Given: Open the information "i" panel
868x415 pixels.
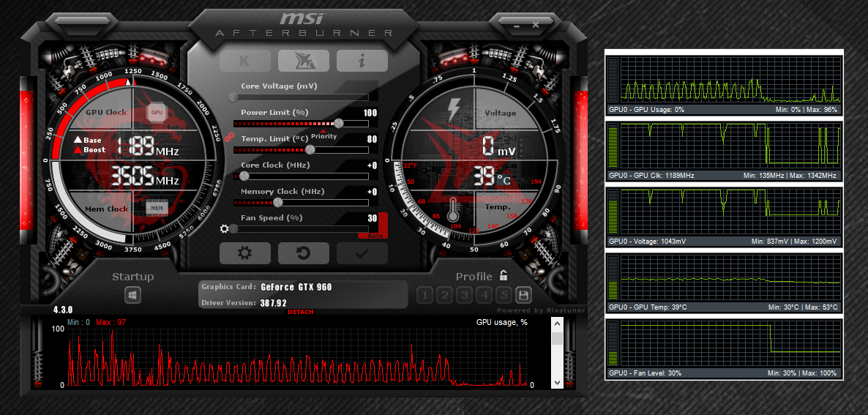Looking at the screenshot, I should 362,61.
